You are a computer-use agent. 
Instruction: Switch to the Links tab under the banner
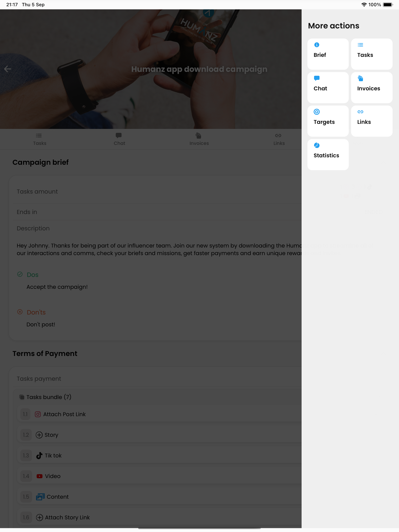tap(279, 139)
